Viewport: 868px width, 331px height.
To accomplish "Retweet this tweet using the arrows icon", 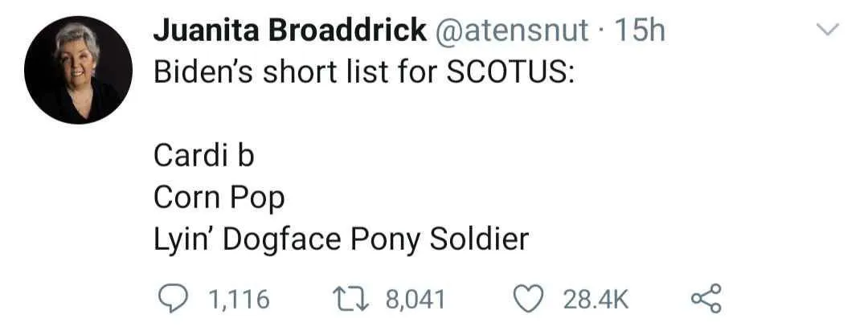I will tap(350, 299).
